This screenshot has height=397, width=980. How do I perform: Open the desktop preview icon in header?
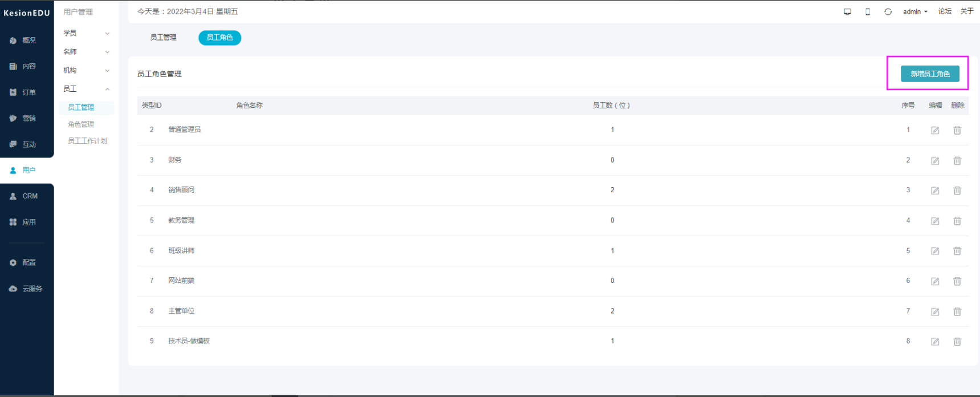(847, 11)
